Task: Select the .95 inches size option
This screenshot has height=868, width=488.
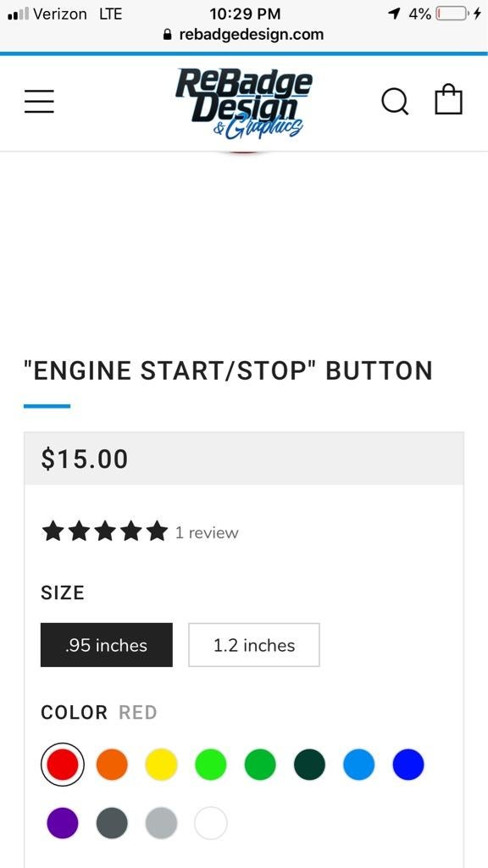Action: click(106, 645)
